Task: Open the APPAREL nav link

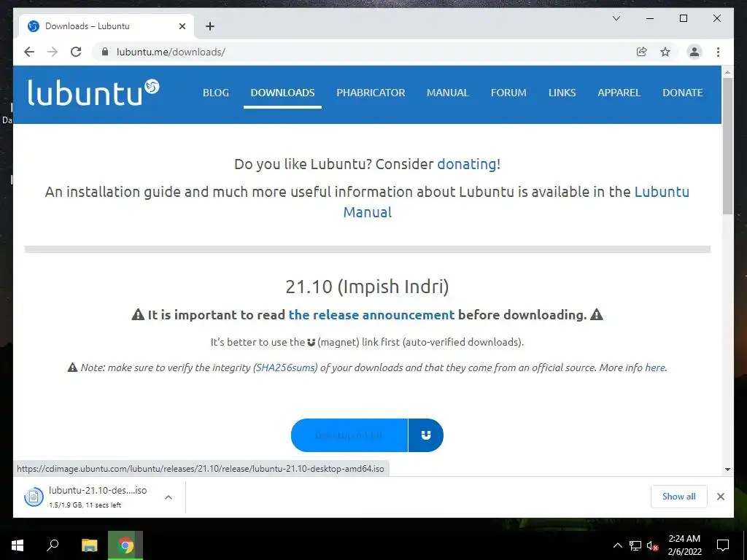Action: coord(619,93)
